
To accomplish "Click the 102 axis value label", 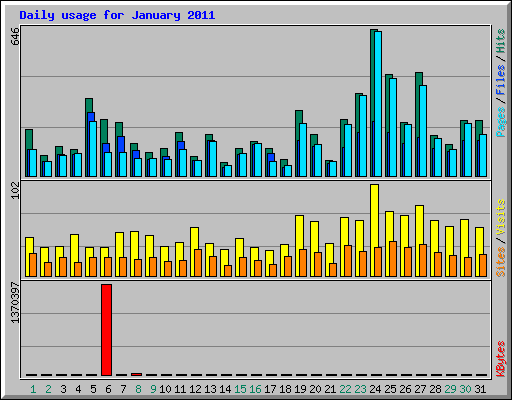I will click(15, 191).
